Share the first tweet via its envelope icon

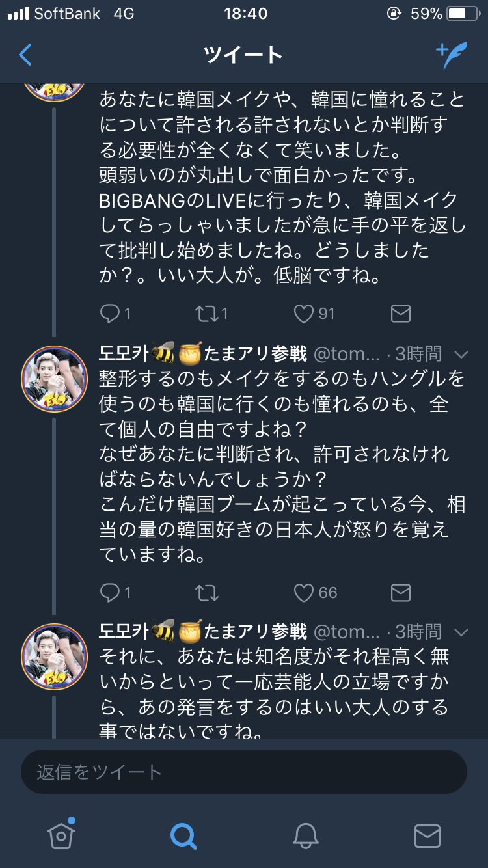[x=400, y=313]
